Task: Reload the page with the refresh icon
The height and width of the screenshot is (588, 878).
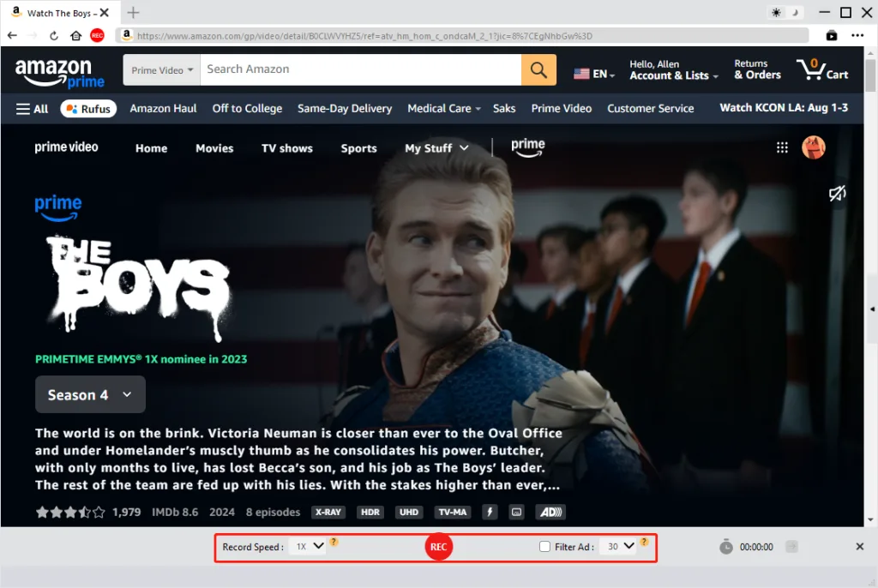Action: [54, 36]
